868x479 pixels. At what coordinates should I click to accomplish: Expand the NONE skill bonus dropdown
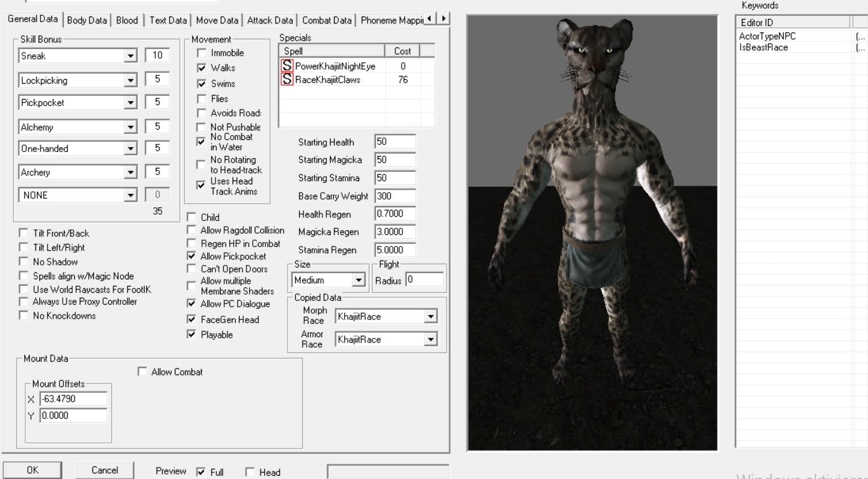[131, 195]
